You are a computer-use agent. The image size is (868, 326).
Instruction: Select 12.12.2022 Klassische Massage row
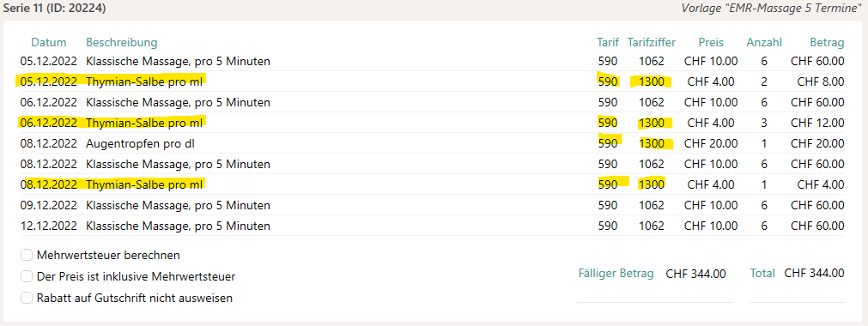point(433,226)
